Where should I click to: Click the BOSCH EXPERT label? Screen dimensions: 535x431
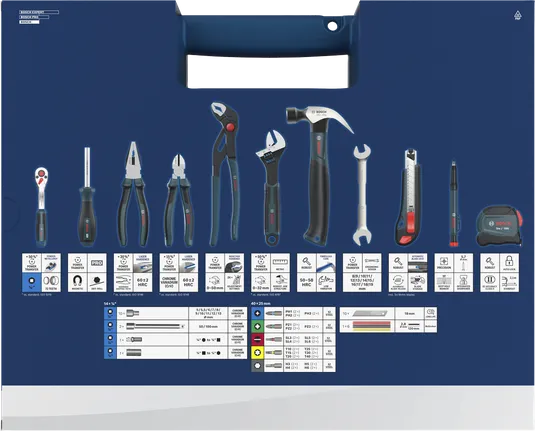(x=39, y=12)
